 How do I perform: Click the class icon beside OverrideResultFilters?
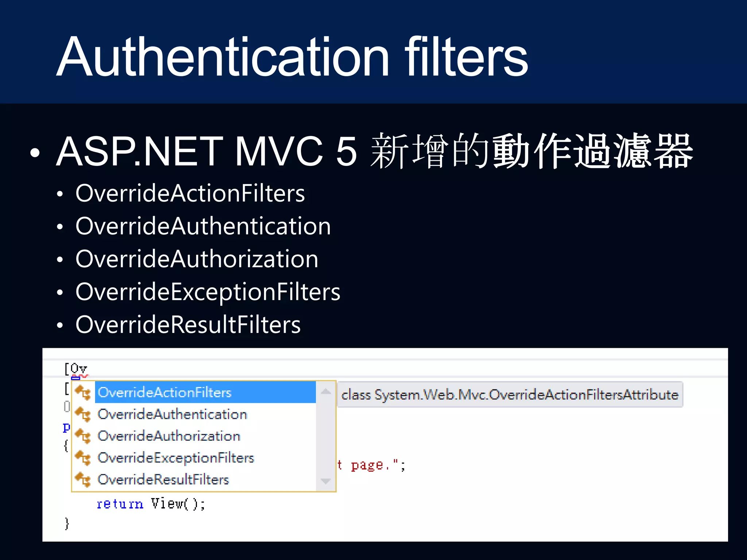(x=83, y=479)
